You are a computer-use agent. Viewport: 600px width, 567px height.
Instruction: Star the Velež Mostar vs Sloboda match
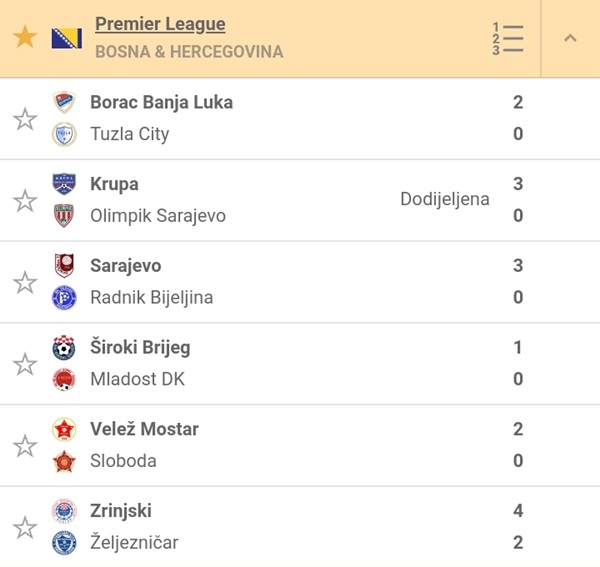click(25, 445)
